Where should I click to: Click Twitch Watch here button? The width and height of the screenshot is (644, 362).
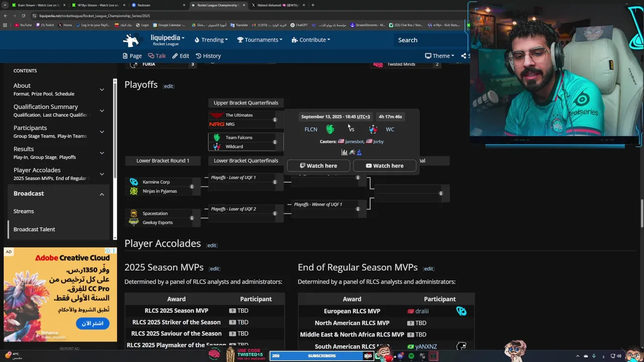coord(318,165)
